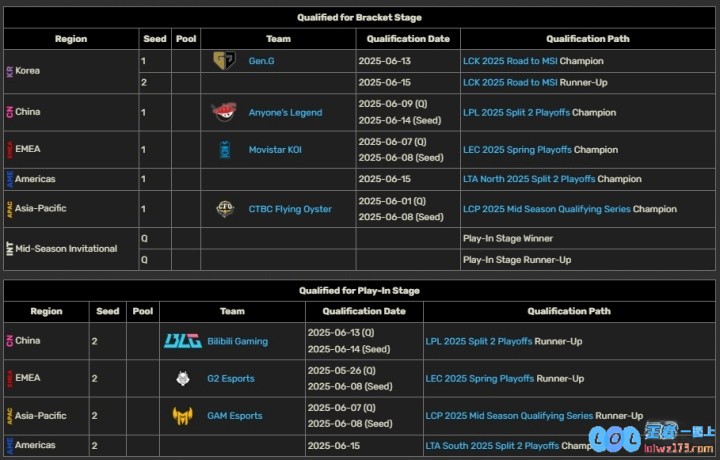
Task: Open the Anyone's Legend team link
Action: point(285,112)
